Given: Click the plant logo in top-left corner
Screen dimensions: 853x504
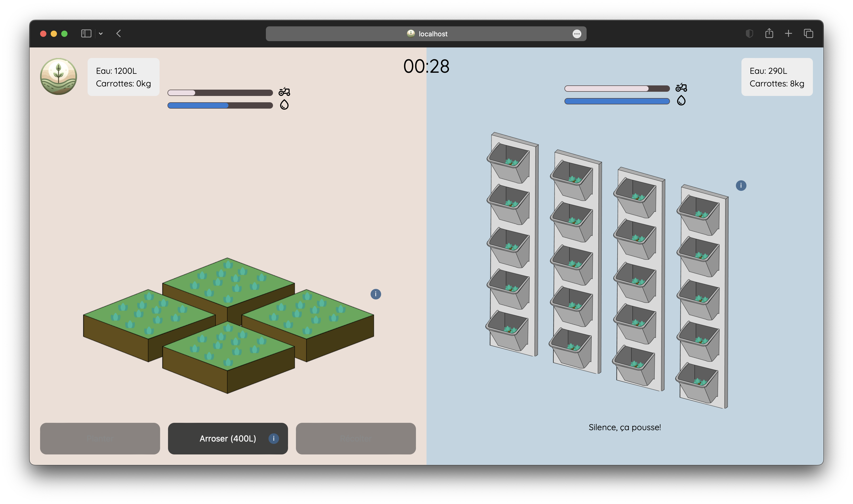Looking at the screenshot, I should click(59, 76).
